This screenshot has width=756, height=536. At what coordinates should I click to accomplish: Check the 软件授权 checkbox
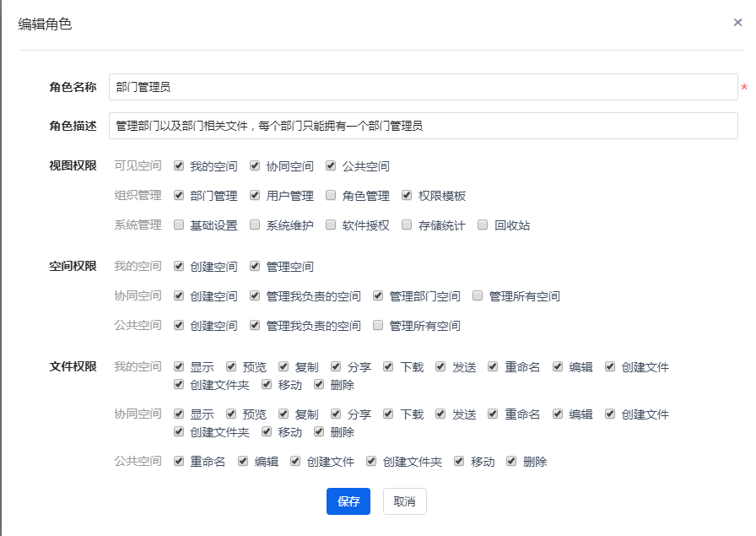(x=331, y=225)
